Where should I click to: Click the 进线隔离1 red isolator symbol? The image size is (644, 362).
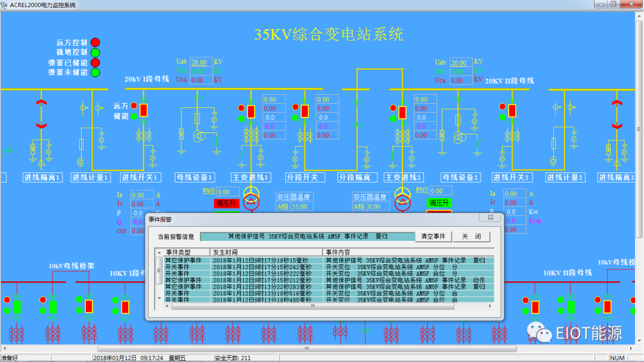click(41, 114)
